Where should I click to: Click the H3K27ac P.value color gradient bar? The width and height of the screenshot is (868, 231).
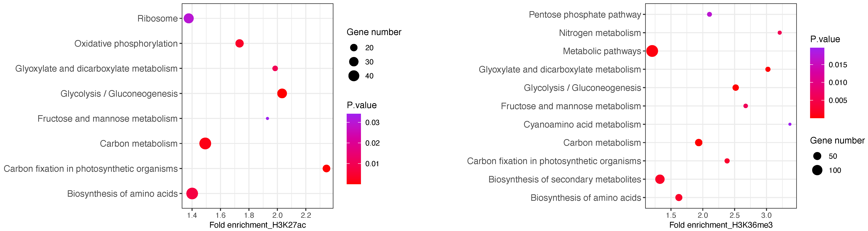point(353,149)
